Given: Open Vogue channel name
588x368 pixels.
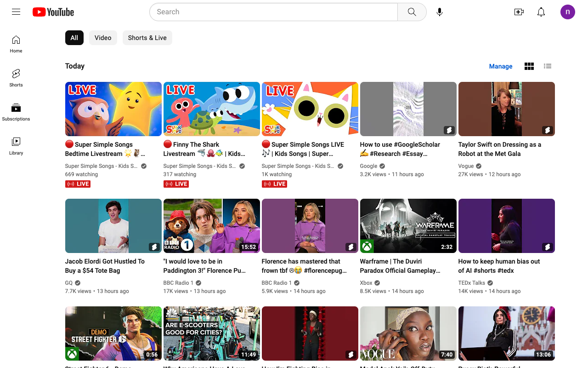Looking at the screenshot, I should pyautogui.click(x=466, y=166).
